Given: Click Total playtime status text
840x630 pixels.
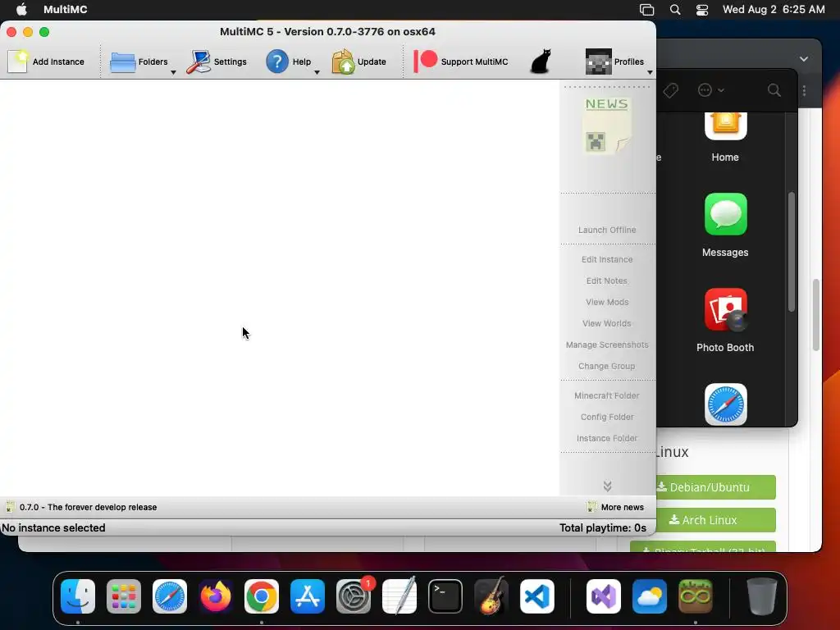Looking at the screenshot, I should coord(603,527).
